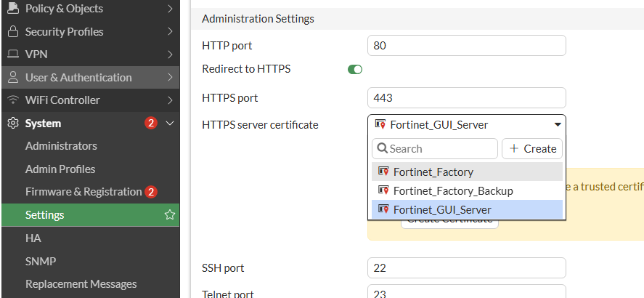644x298 pixels.
Task: Expand the VPN menu chevron
Action: coord(170,55)
